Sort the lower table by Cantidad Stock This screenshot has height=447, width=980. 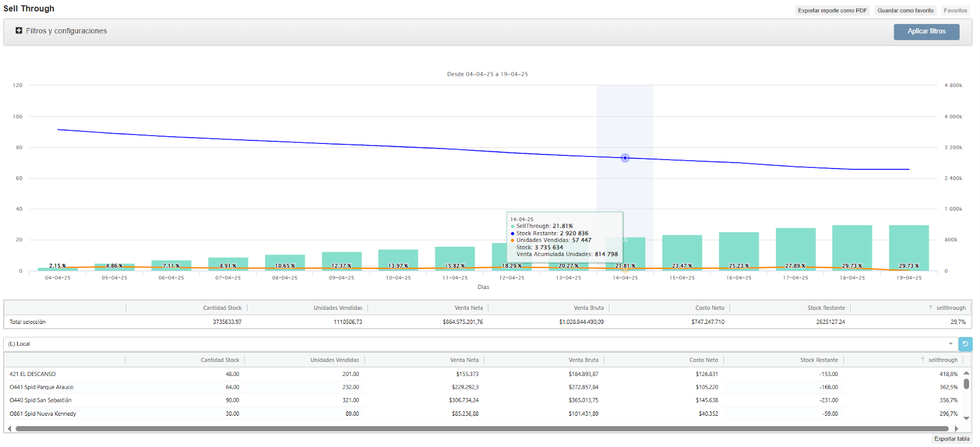tap(220, 360)
